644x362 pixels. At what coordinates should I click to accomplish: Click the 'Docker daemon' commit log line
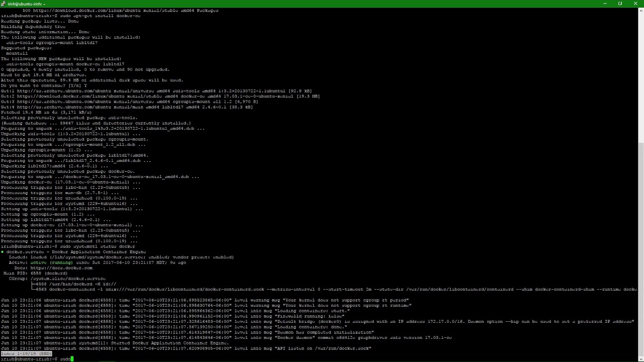tap(226, 337)
